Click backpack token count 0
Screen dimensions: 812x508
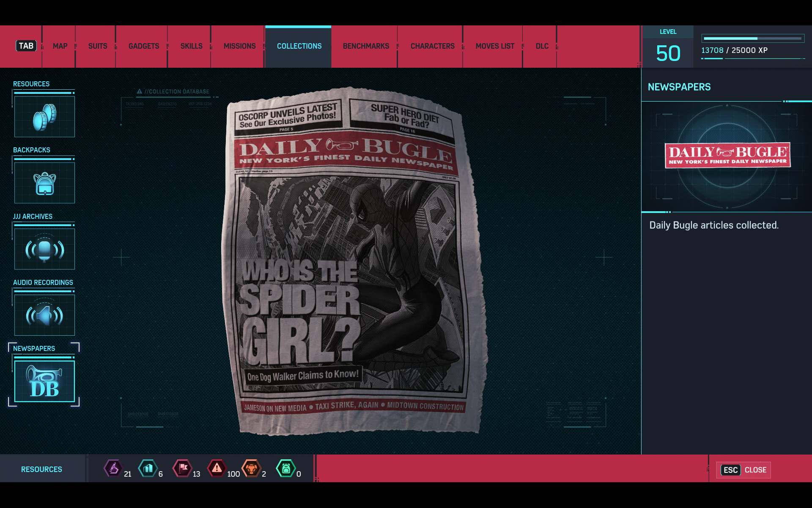click(x=299, y=474)
